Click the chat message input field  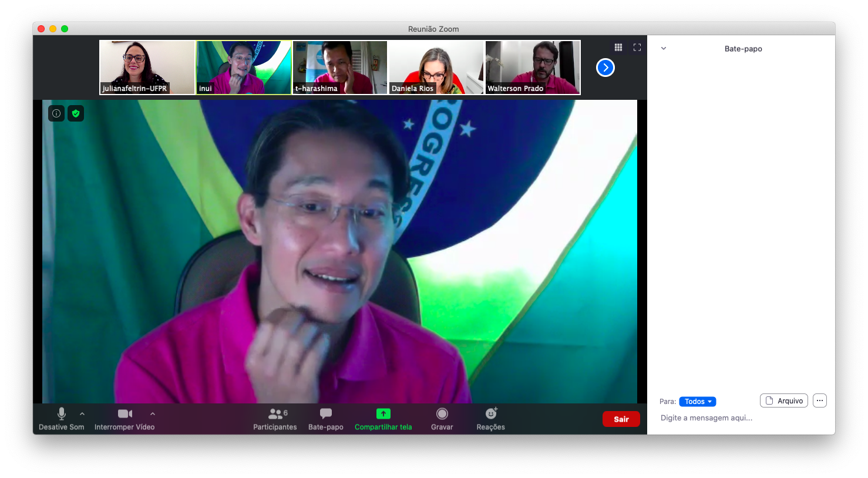[740, 418]
